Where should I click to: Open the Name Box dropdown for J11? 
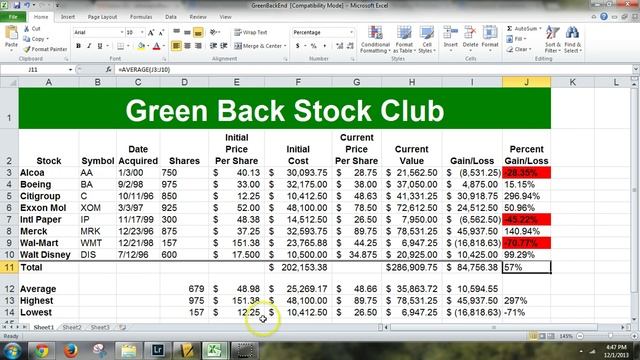[70, 70]
